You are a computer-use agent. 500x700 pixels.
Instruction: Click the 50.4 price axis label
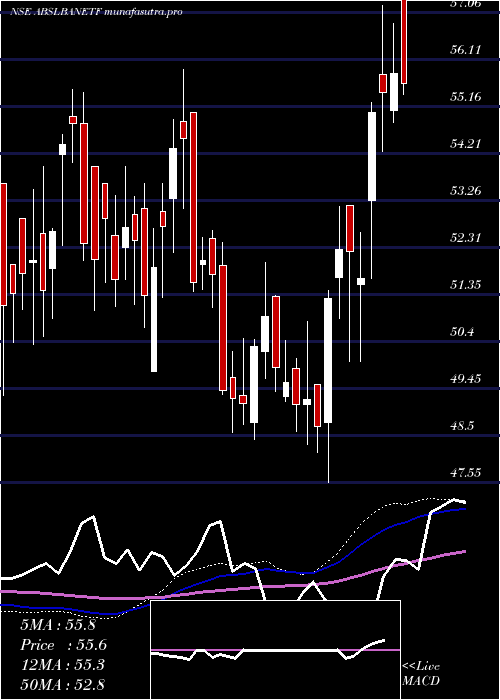(x=462, y=332)
